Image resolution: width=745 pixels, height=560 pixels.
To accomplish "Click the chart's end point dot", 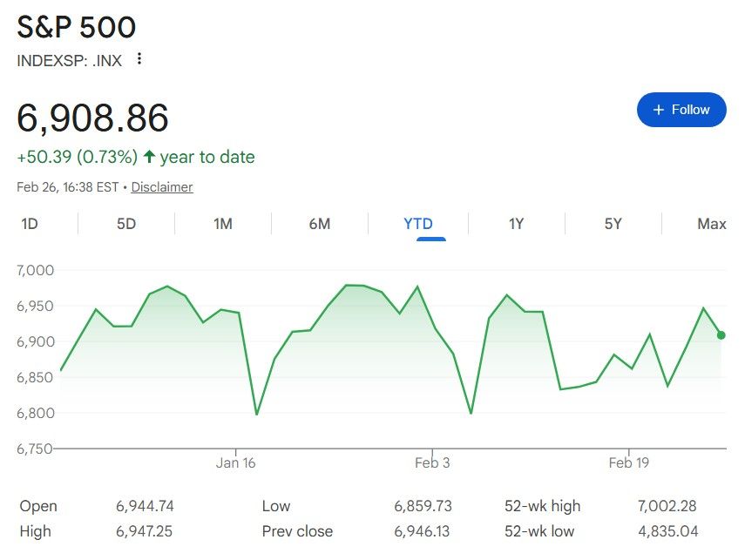I will (x=721, y=335).
